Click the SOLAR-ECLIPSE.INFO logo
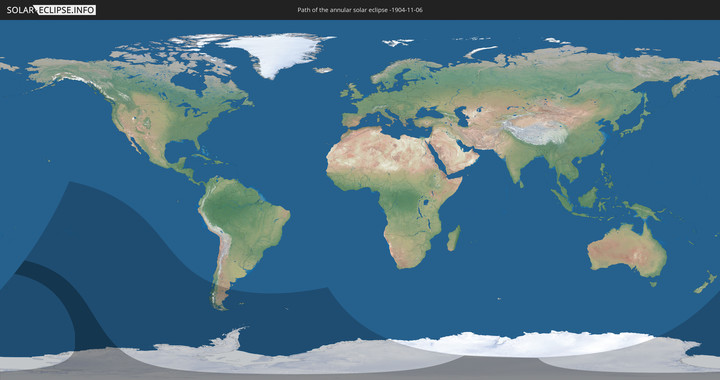Image resolution: width=720 pixels, height=380 pixels. (x=51, y=10)
